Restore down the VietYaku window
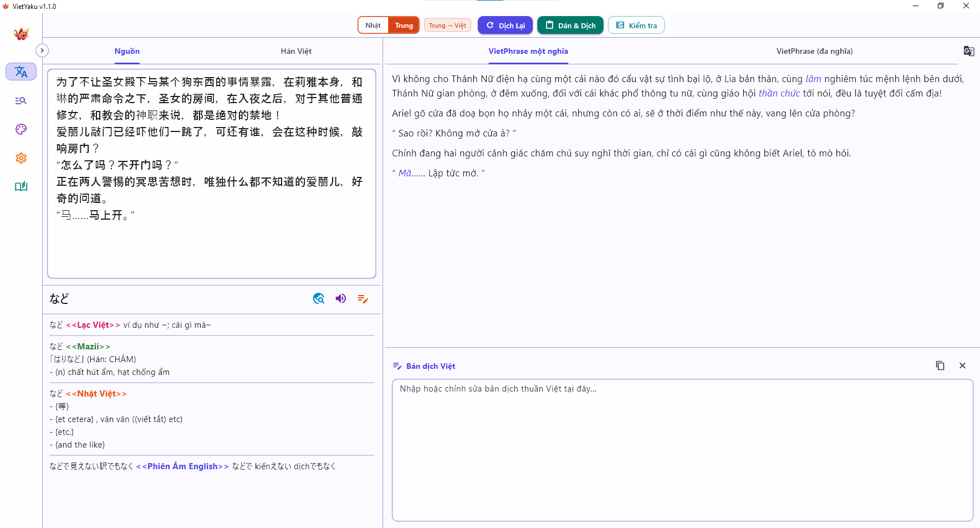Image resolution: width=980 pixels, height=528 pixels. click(x=941, y=6)
